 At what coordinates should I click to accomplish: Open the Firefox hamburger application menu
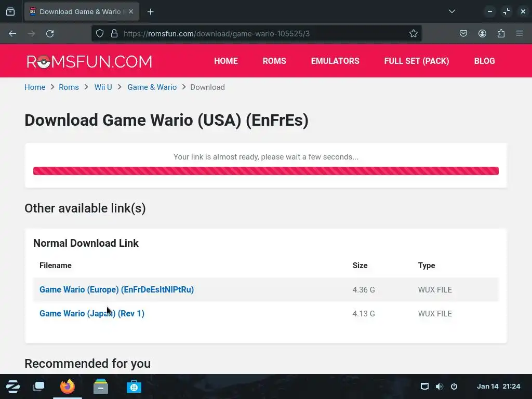(520, 34)
